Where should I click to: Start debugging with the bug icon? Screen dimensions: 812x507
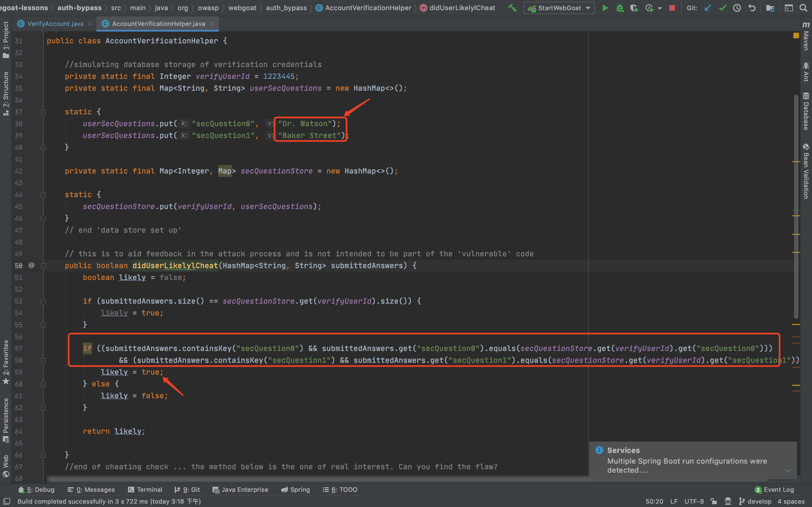pyautogui.click(x=619, y=8)
